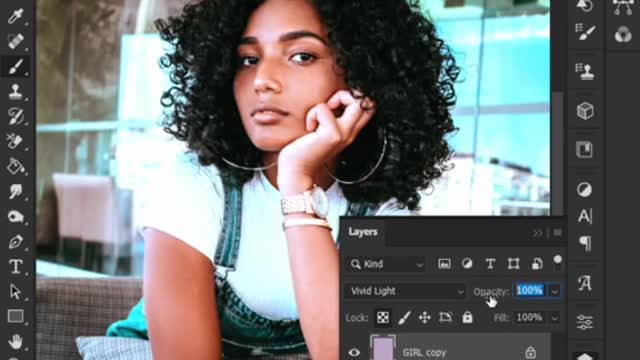Open the Fill slider dropdown arrow
Viewport: 640px width, 360px height.
555,318
